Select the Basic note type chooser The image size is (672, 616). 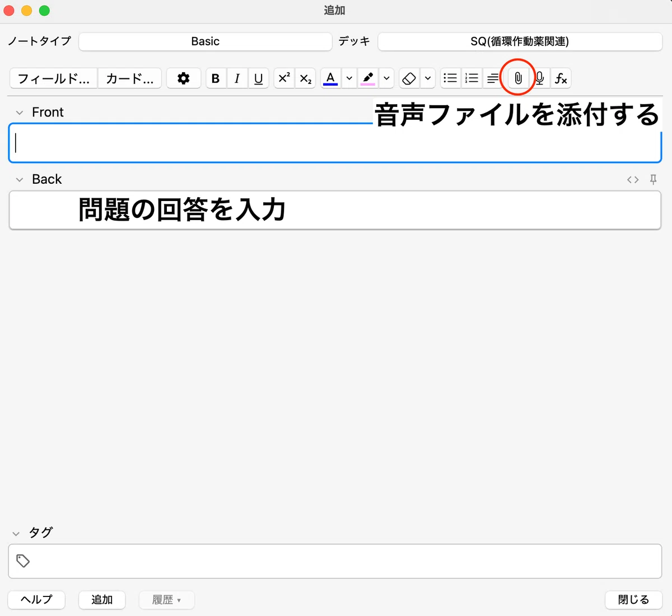pos(206,41)
